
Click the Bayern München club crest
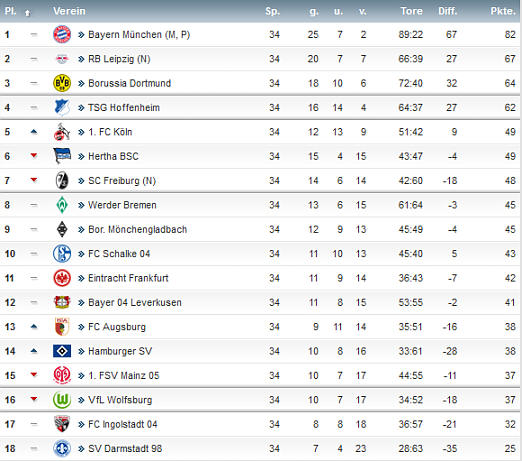62,34
